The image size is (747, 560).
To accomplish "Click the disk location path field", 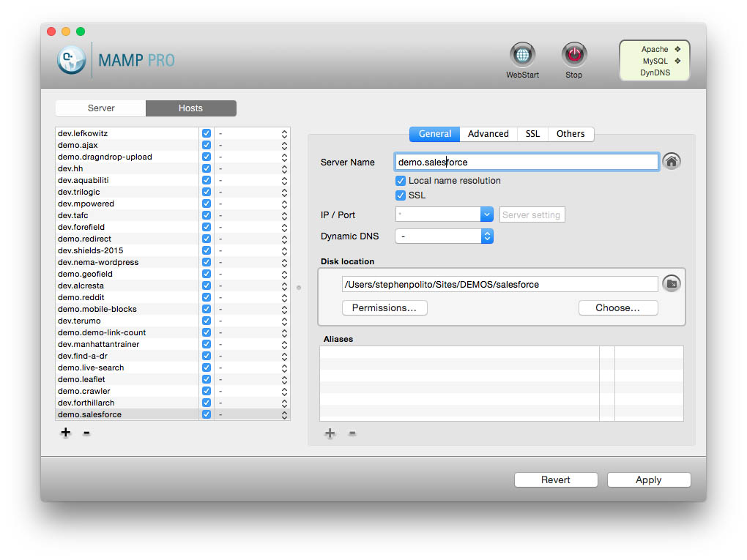I will (499, 284).
